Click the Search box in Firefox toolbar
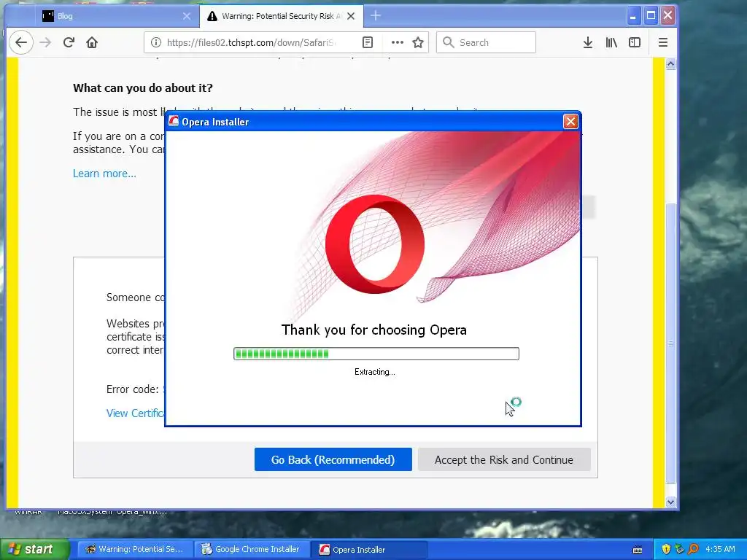747x560 pixels. [486, 42]
